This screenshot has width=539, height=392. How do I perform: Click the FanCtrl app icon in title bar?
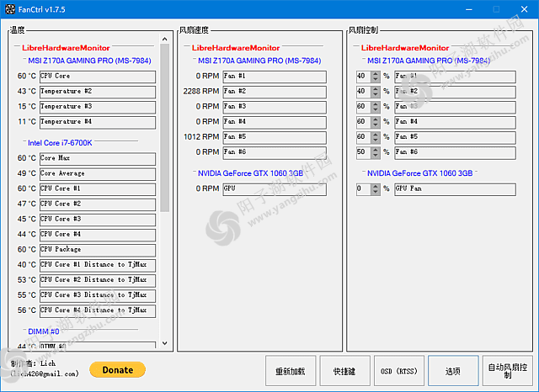coord(9,9)
